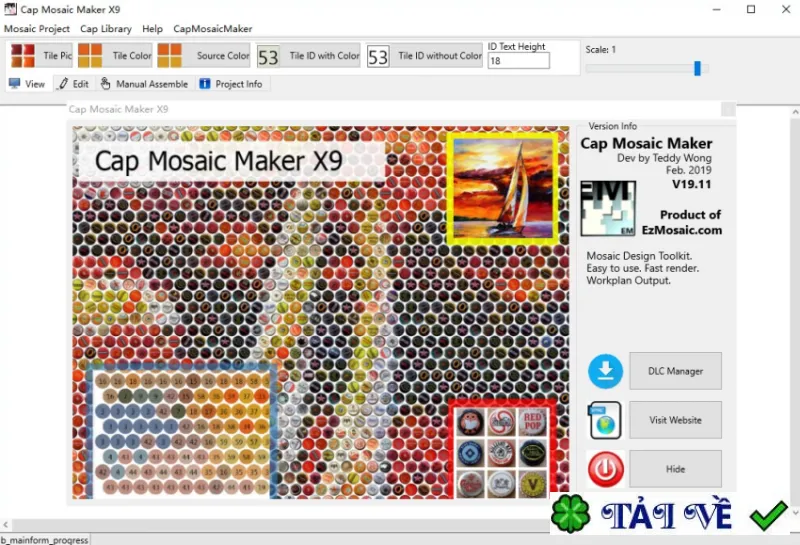The image size is (800, 545).
Task: Click the Scale slider track
Action: tap(647, 68)
